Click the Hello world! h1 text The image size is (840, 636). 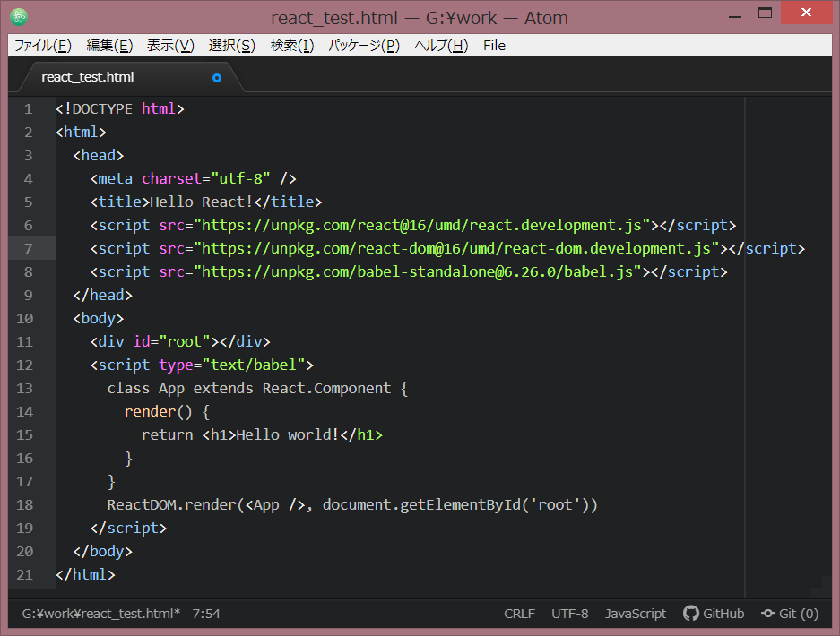coord(287,435)
